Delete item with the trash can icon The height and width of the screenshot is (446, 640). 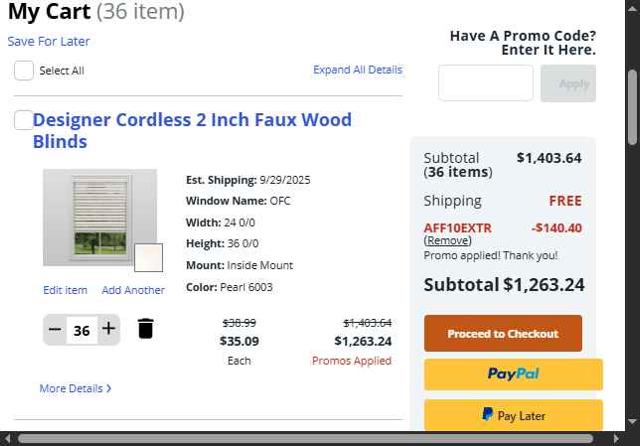pyautogui.click(x=146, y=329)
